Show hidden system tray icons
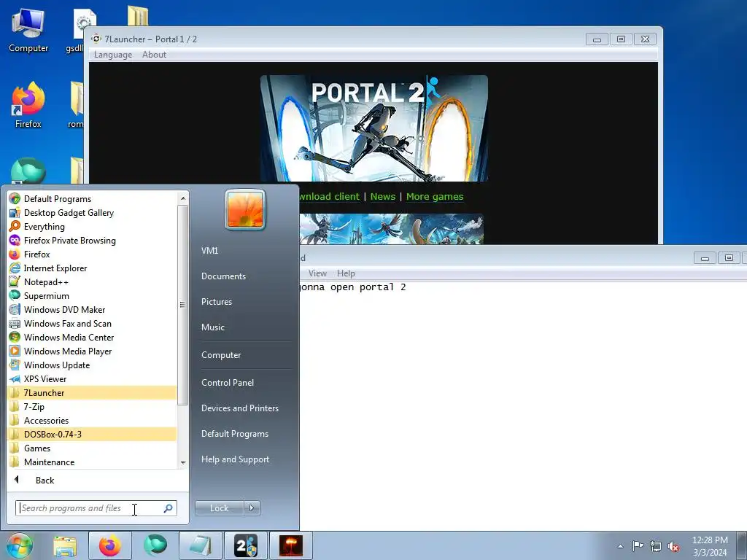Screen dimensions: 747x560 [x=620, y=546]
